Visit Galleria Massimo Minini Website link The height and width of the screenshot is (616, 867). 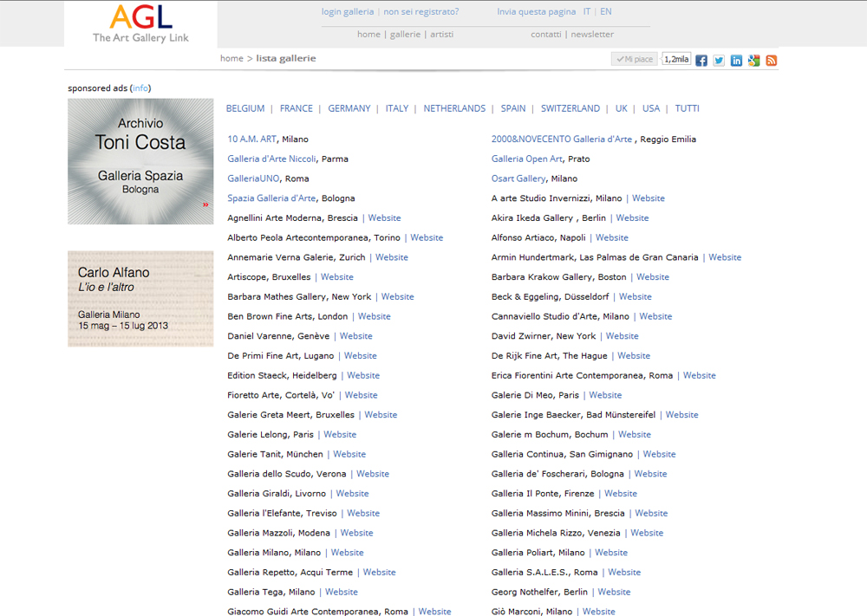(651, 513)
